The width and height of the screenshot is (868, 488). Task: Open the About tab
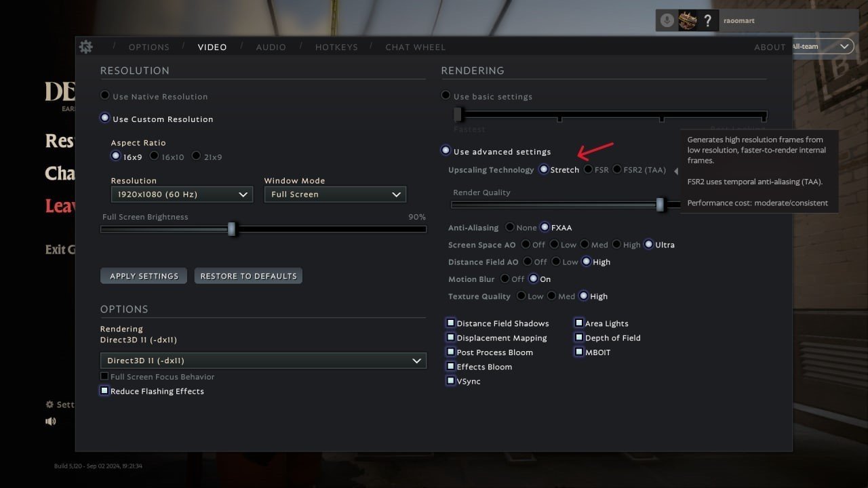point(770,47)
